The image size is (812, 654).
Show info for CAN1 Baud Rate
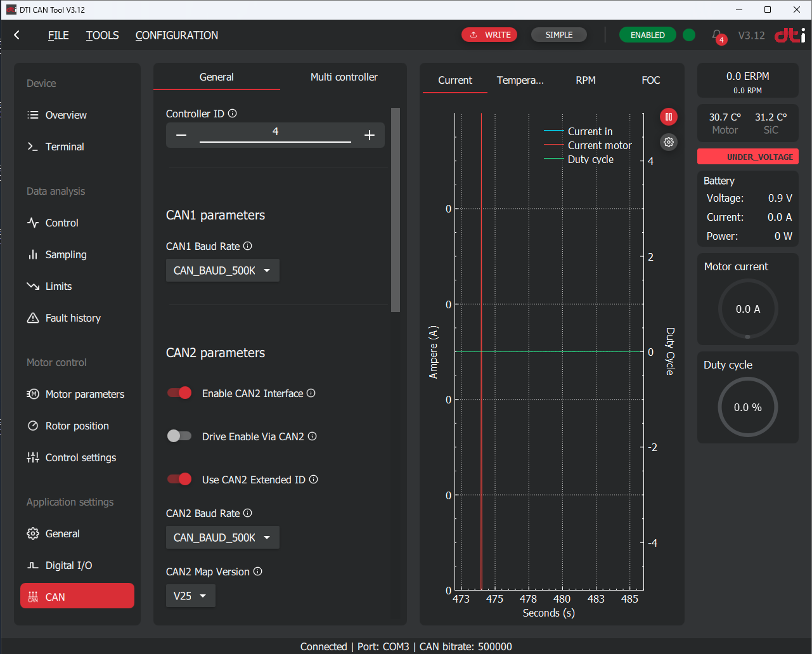point(248,246)
